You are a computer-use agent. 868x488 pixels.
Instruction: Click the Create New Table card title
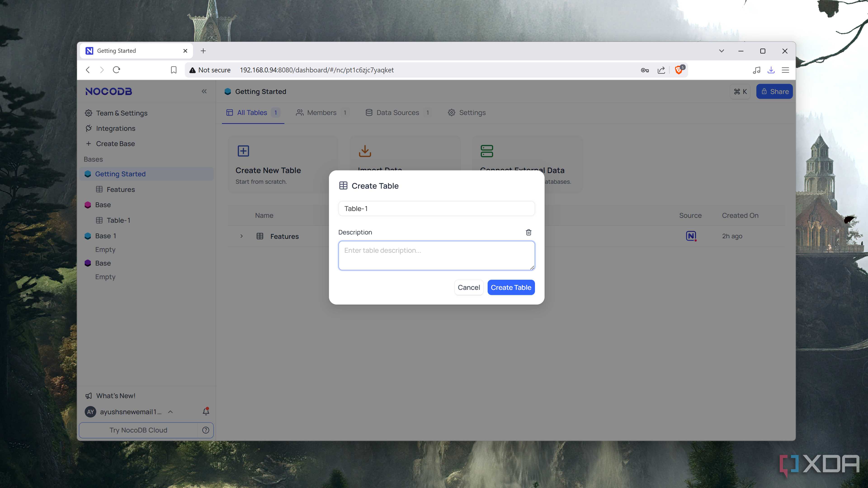click(x=268, y=170)
